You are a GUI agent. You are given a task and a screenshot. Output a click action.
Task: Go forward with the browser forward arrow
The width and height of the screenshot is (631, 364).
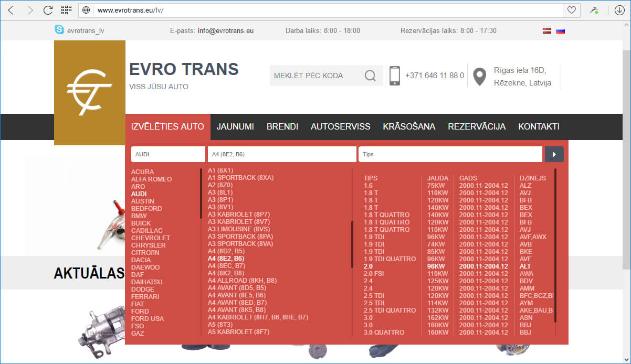coord(30,10)
